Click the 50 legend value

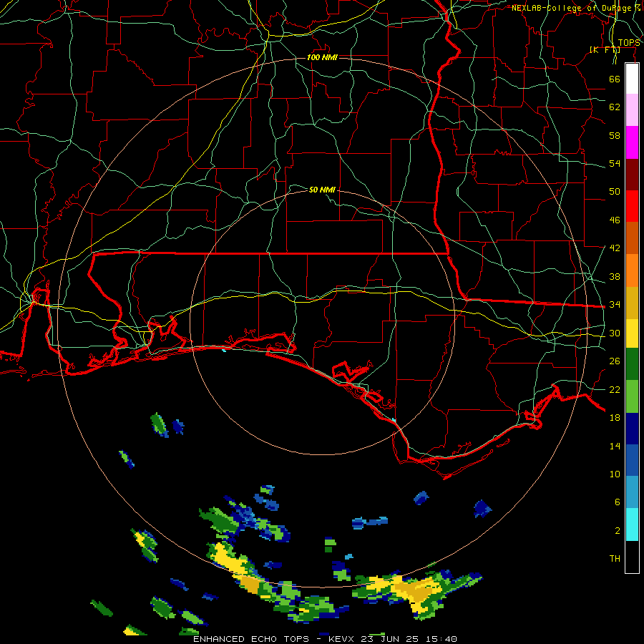[615, 191]
